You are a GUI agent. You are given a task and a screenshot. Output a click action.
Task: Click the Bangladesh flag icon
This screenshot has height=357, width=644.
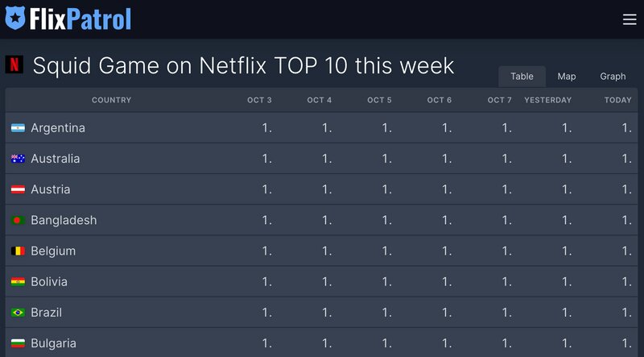point(18,221)
